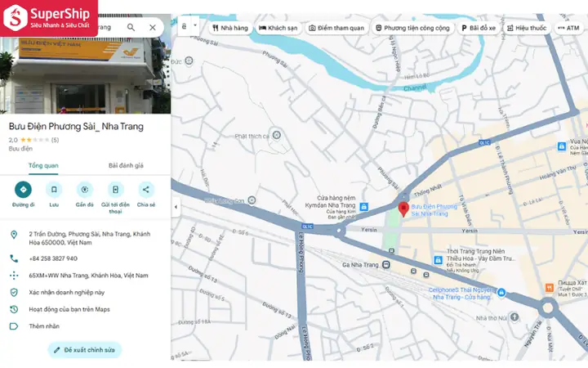This screenshot has height=368, width=588.
Task: Open the post office photo thumbnail
Action: (x=86, y=75)
